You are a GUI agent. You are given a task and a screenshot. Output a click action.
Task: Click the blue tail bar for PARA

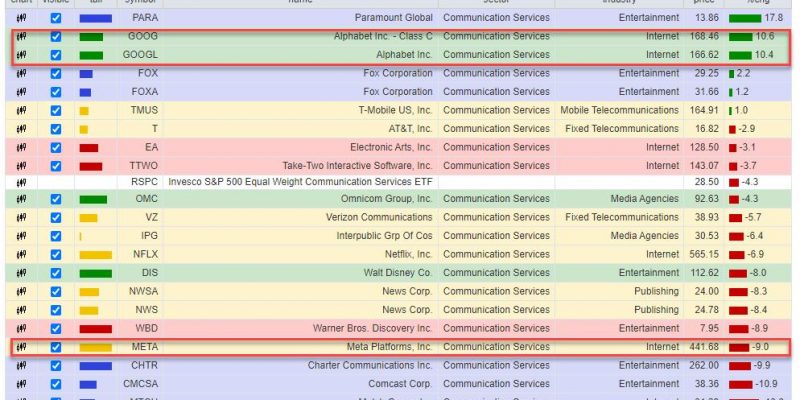pos(95,18)
